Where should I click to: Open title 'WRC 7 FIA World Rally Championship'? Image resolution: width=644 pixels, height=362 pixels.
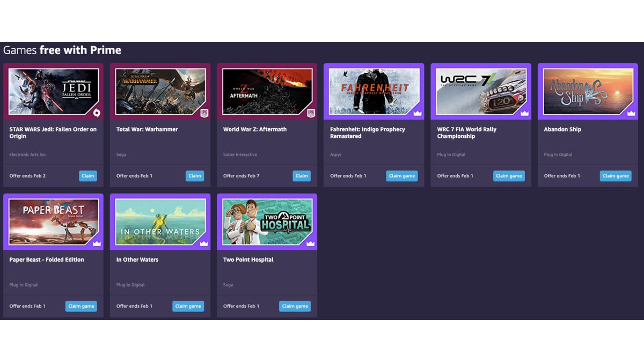tap(467, 133)
